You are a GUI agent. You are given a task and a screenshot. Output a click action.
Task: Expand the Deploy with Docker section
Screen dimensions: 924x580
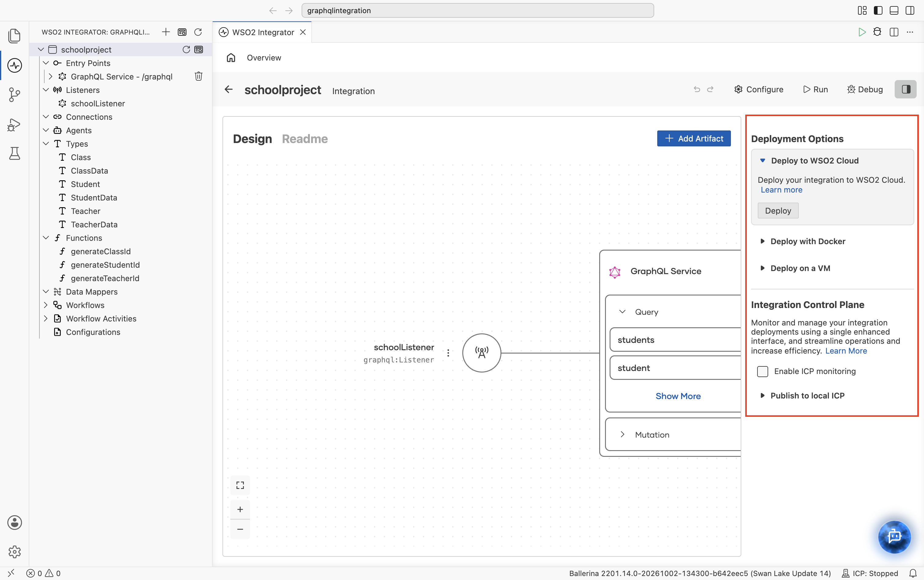[803, 241]
